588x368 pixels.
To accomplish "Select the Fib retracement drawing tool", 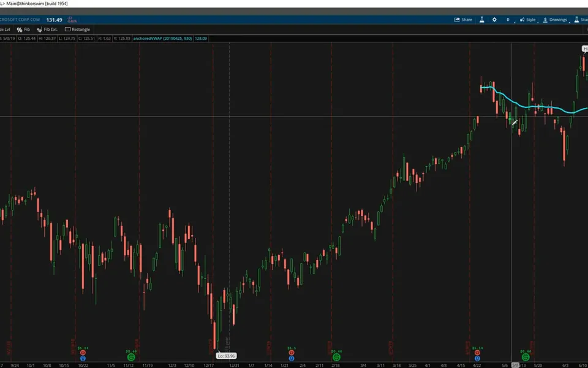I will point(23,29).
